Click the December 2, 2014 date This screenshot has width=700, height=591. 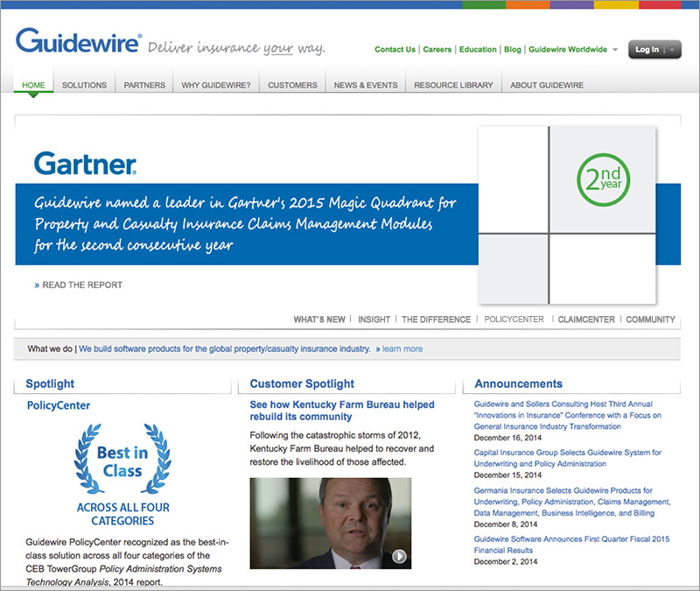point(506,561)
